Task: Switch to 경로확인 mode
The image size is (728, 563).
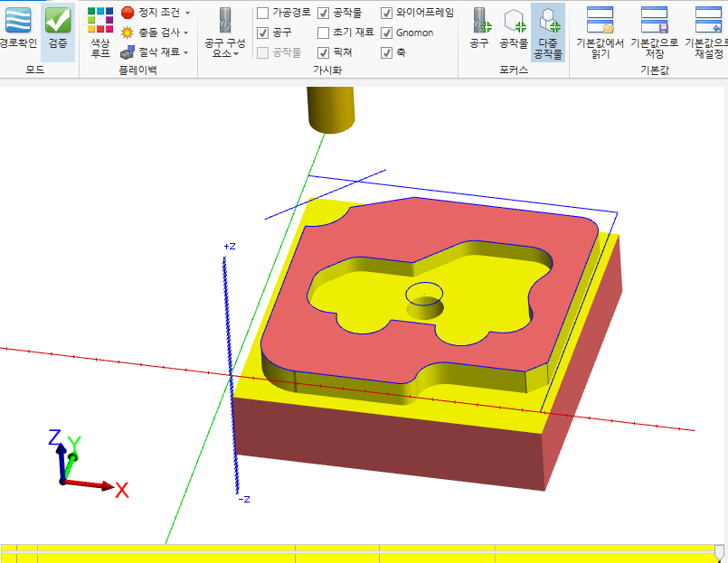Action: click(x=18, y=28)
